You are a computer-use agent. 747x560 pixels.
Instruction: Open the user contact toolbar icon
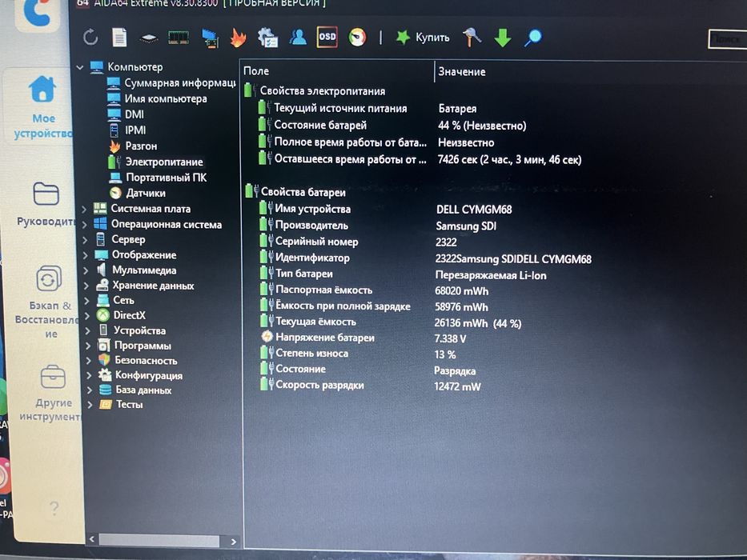point(298,37)
